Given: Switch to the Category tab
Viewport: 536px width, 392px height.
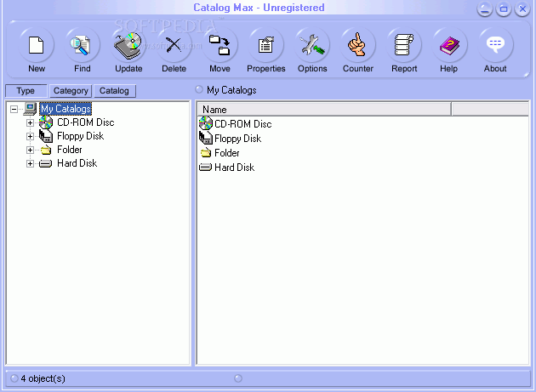Looking at the screenshot, I should pos(71,91).
